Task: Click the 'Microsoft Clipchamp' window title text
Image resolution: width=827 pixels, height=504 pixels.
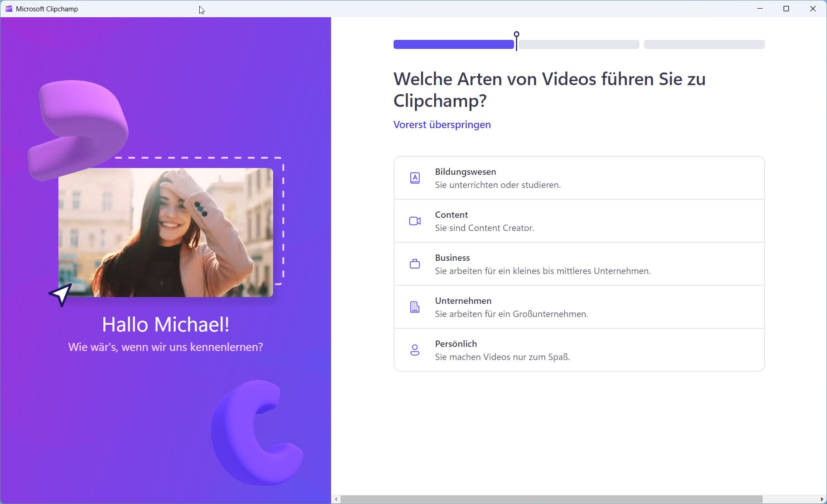Action: tap(47, 9)
